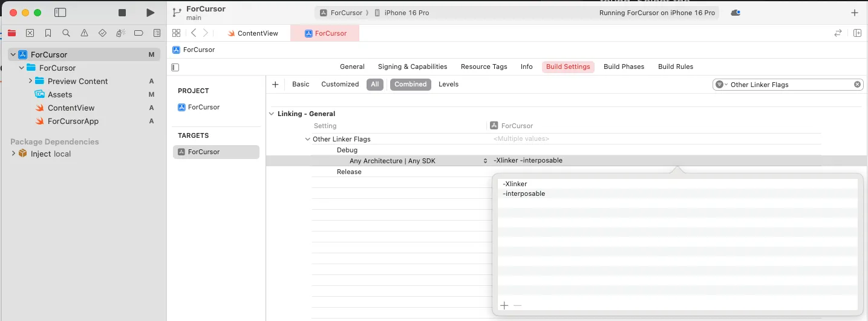
Task: Switch to the Build Phases tab
Action: (624, 67)
